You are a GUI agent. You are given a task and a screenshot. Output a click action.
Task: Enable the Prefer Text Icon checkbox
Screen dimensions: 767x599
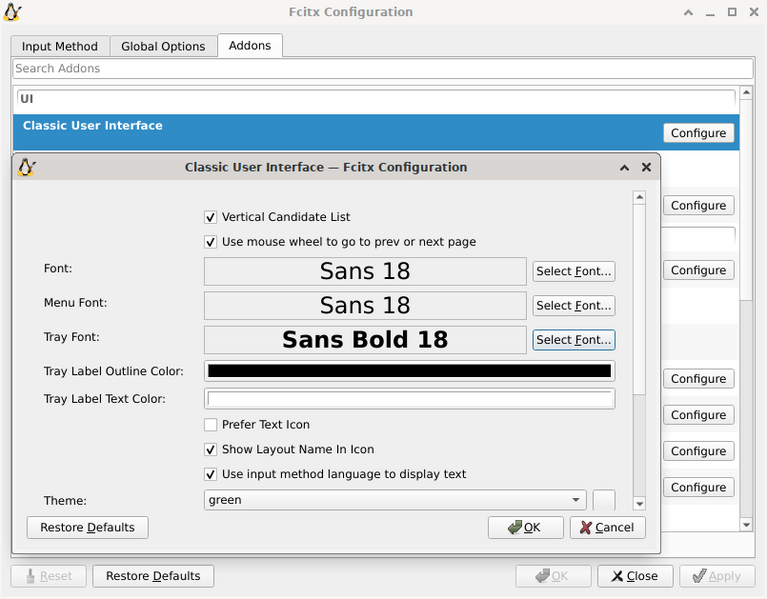pyautogui.click(x=211, y=425)
